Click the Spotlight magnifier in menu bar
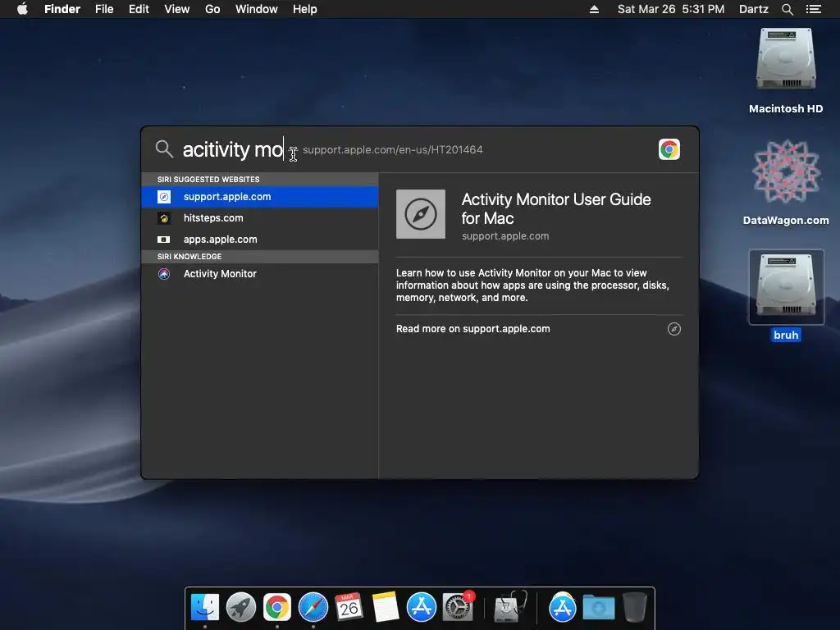The height and width of the screenshot is (630, 840). [x=787, y=9]
